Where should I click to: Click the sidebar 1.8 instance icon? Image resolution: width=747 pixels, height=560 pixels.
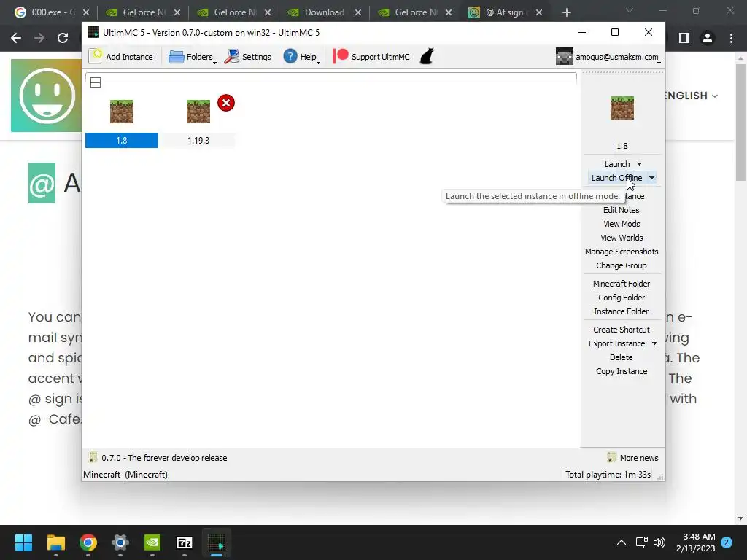pyautogui.click(x=622, y=108)
